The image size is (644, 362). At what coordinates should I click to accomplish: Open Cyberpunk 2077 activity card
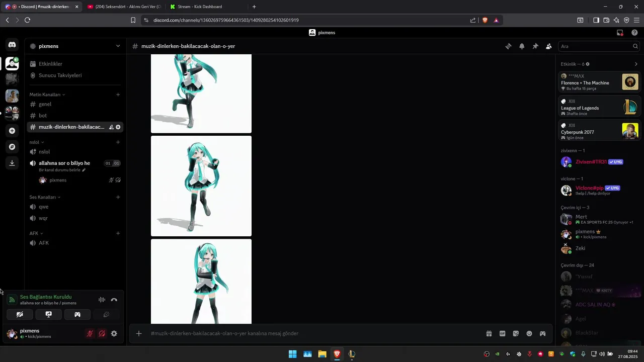[x=600, y=131]
